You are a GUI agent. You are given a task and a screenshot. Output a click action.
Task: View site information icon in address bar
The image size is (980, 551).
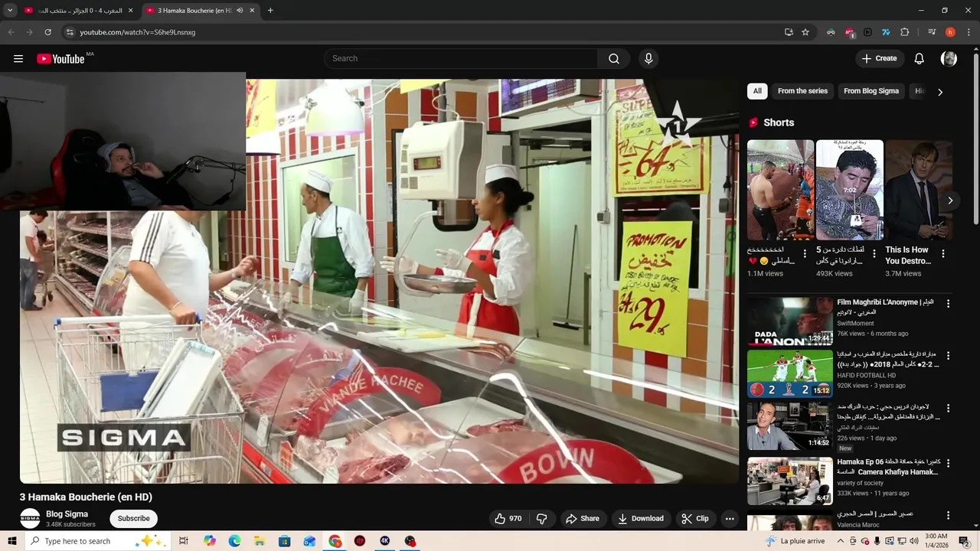(70, 32)
